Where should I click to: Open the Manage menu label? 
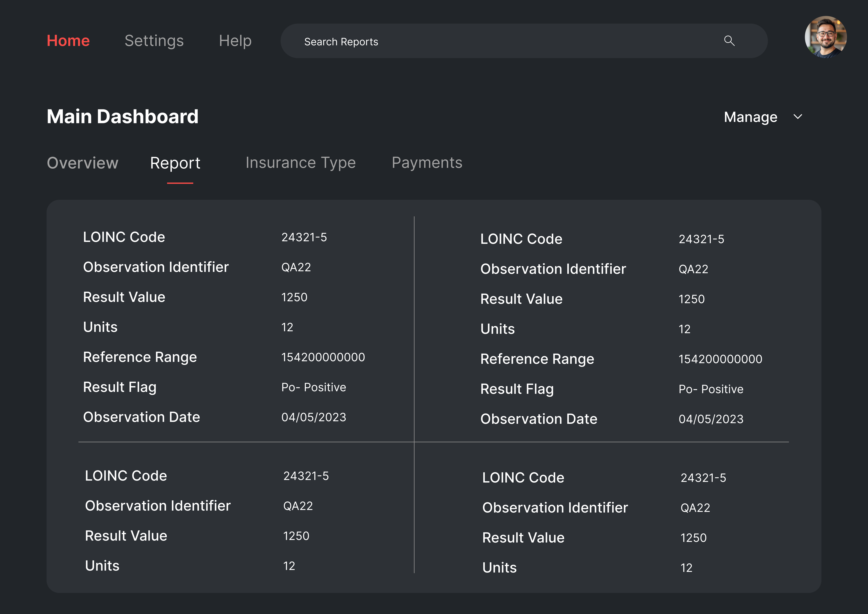tap(750, 117)
